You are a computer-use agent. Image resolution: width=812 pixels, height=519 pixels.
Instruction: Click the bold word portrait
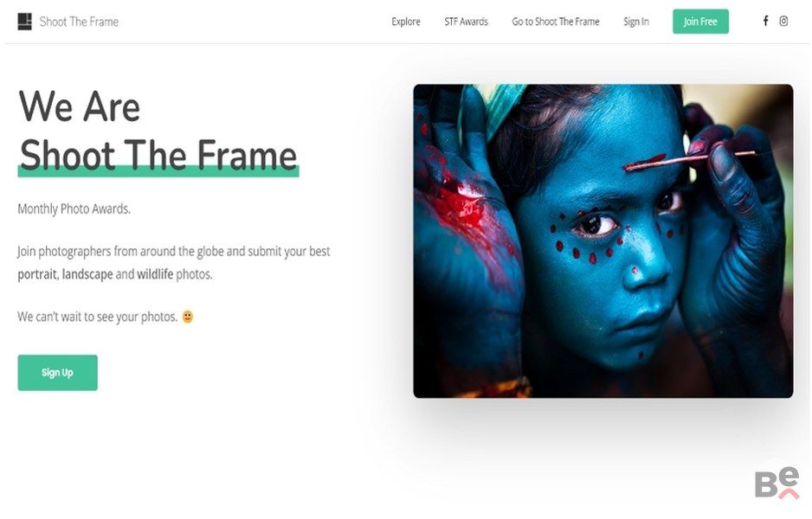coord(37,274)
